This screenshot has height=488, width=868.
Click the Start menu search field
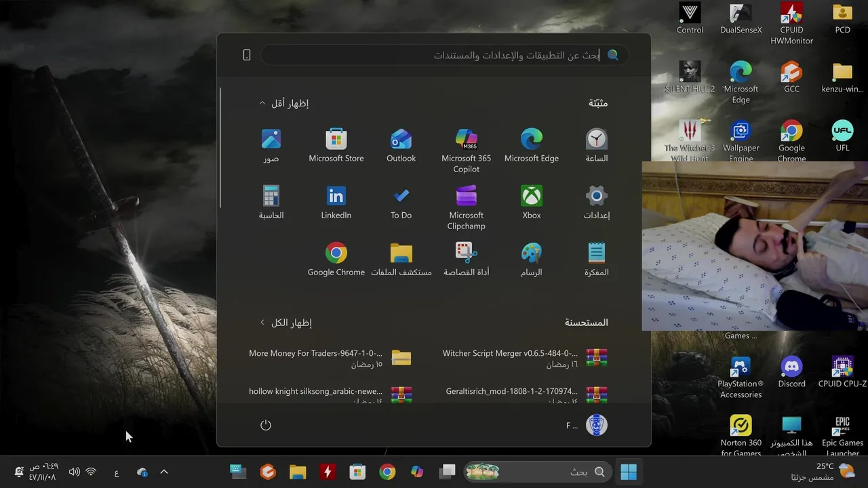click(444, 55)
